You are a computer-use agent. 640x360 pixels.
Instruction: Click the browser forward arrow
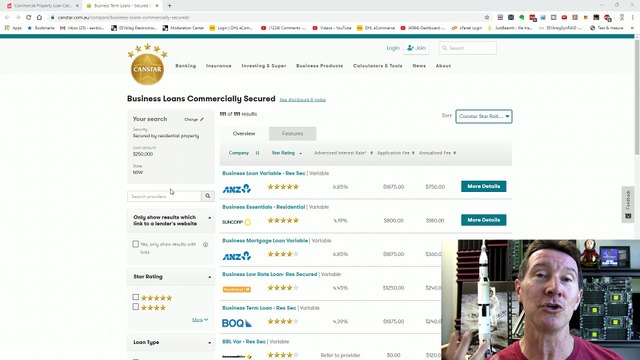pyautogui.click(x=18, y=18)
